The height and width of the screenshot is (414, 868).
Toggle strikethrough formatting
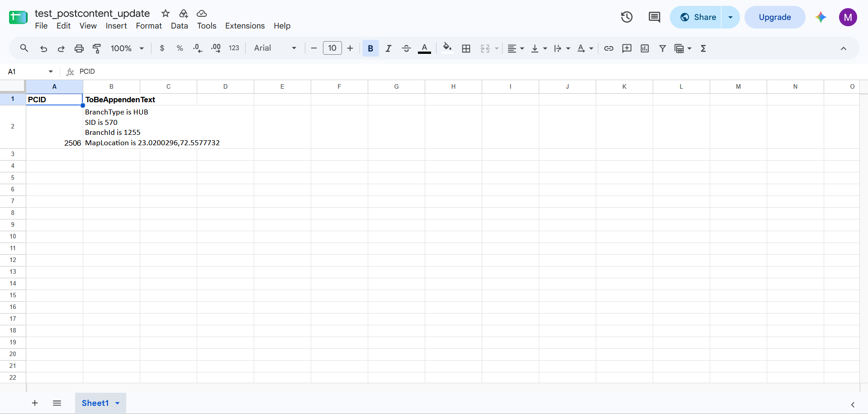[x=406, y=48]
